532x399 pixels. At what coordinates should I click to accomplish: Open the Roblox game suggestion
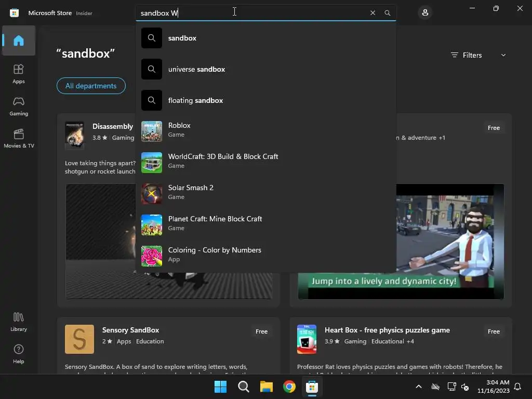265,131
